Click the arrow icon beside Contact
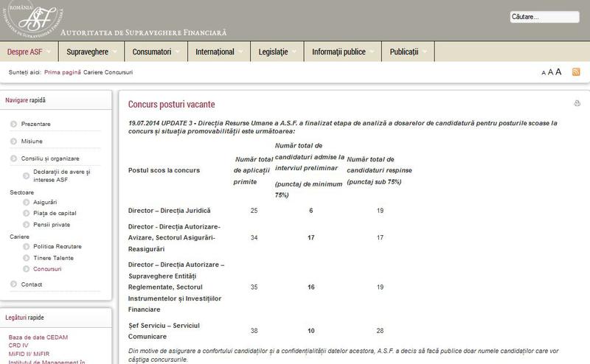 tap(14, 284)
